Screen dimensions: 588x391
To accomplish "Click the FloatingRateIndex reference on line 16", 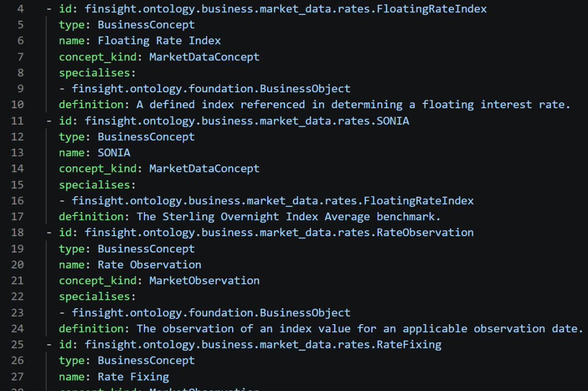I will coord(272,201).
